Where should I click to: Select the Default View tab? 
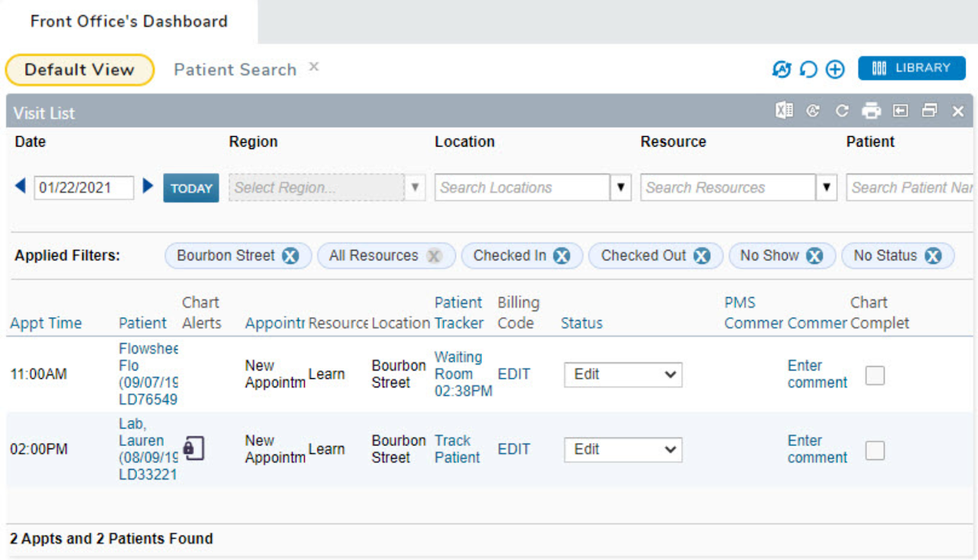click(x=79, y=70)
